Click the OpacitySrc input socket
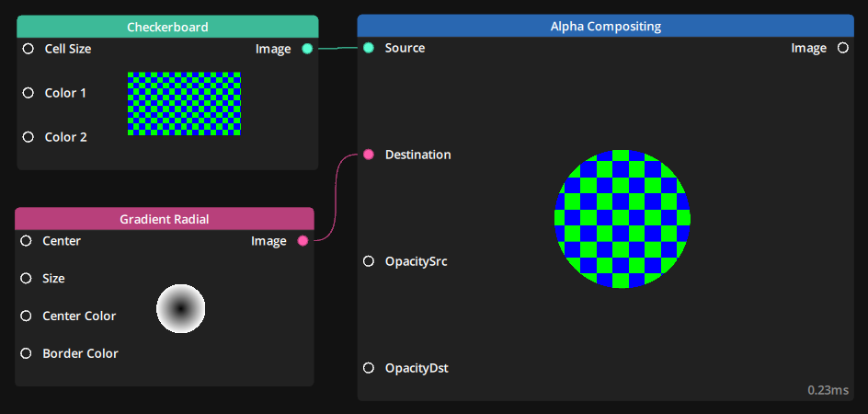The height and width of the screenshot is (414, 868). point(369,261)
